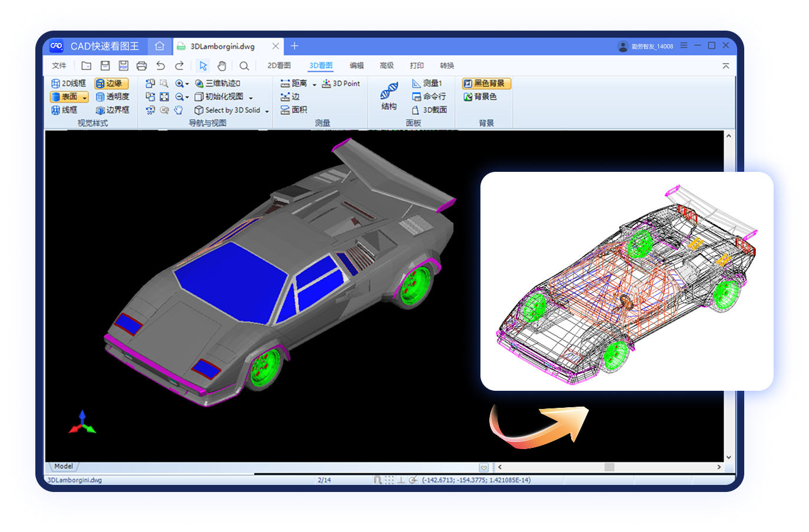Expand the 距离 distance dropdown

tap(314, 85)
